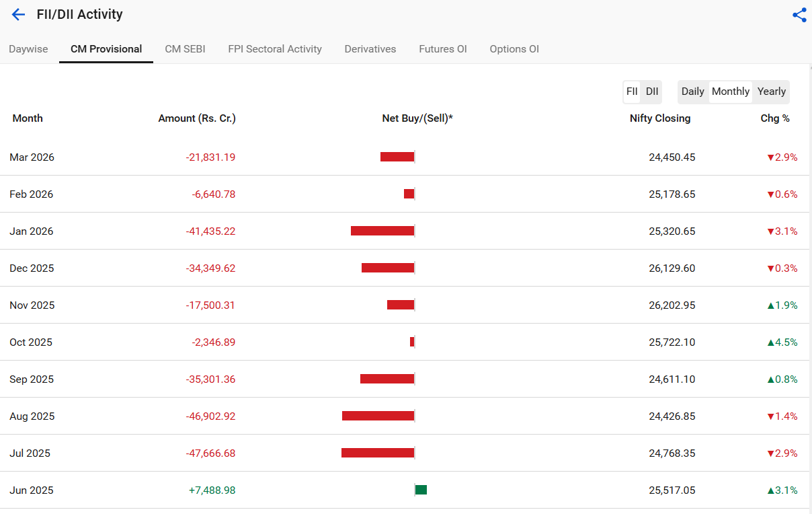Screen dimensions: 812x514
Task: Click the share icon
Action: tap(799, 15)
